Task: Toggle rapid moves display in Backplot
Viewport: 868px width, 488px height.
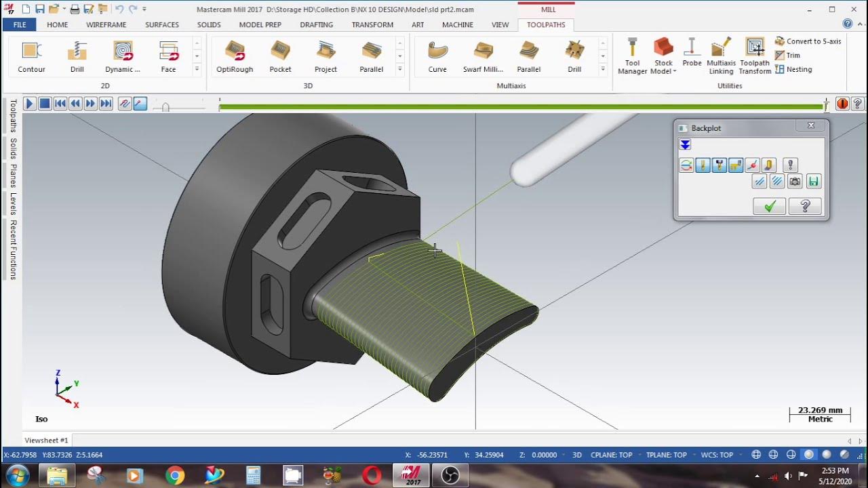Action: (x=736, y=165)
